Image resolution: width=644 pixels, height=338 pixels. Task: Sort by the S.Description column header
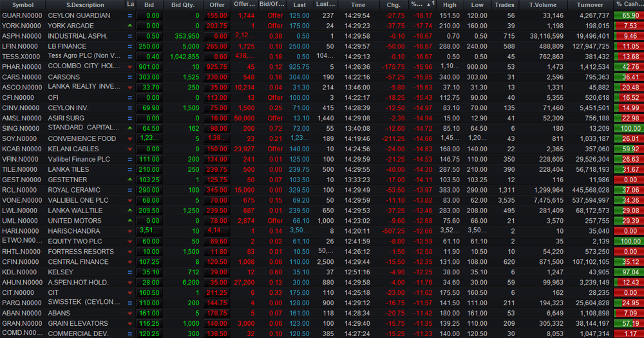pyautogui.click(x=85, y=5)
